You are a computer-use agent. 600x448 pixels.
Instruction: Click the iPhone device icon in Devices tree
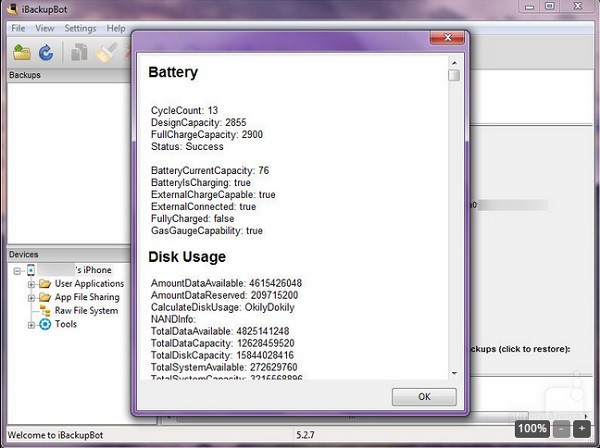pyautogui.click(x=31, y=270)
